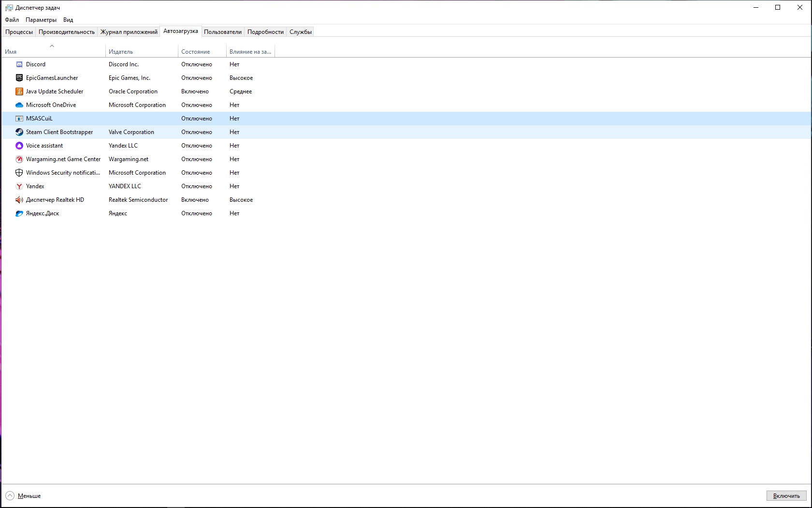Click Высокое impact in EpicGamesLauncher row
Viewport: 812px width, 508px height.
[x=241, y=78]
